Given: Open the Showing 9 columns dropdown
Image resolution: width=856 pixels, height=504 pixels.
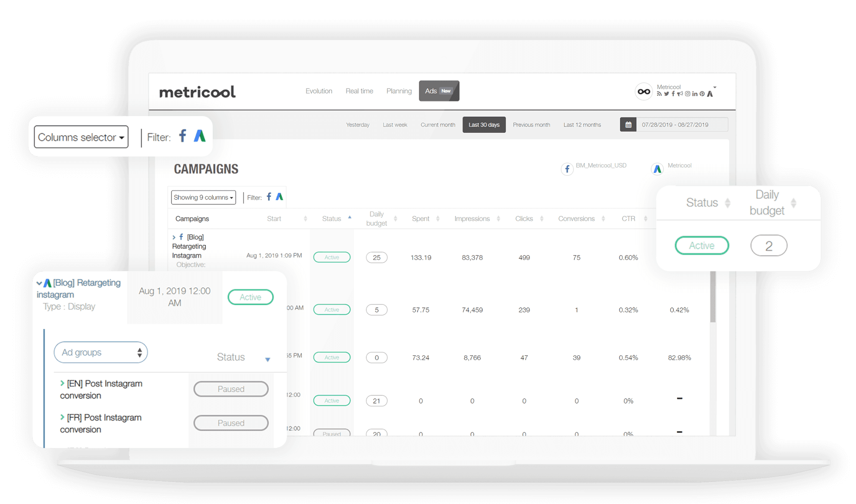Looking at the screenshot, I should [203, 198].
